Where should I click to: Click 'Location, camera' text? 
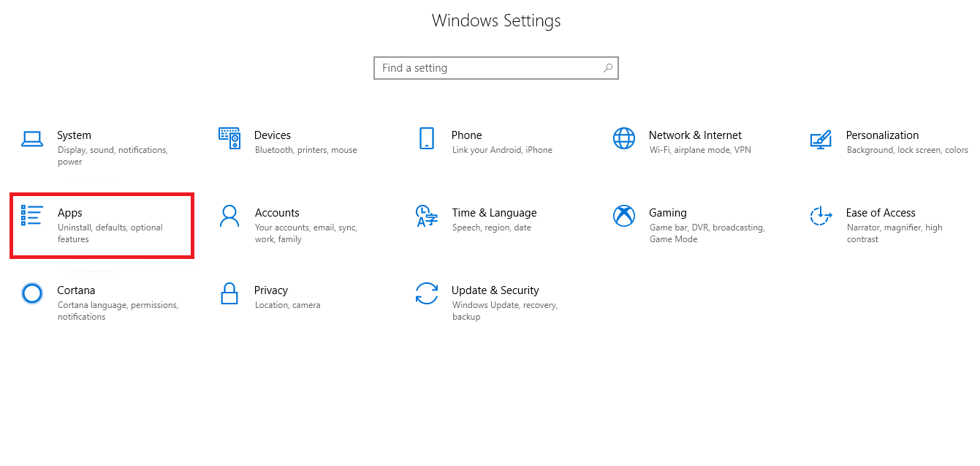click(287, 305)
